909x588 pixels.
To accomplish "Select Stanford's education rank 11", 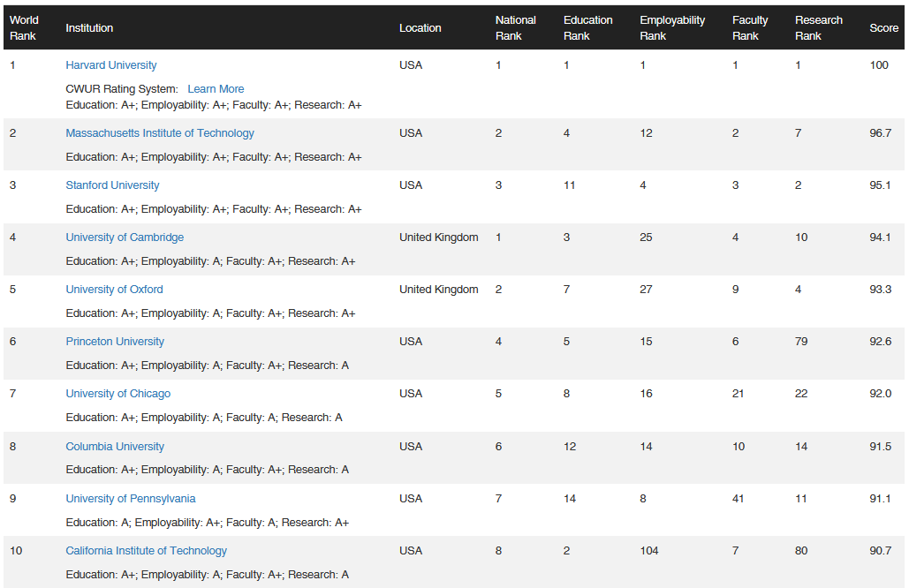I will pos(569,185).
